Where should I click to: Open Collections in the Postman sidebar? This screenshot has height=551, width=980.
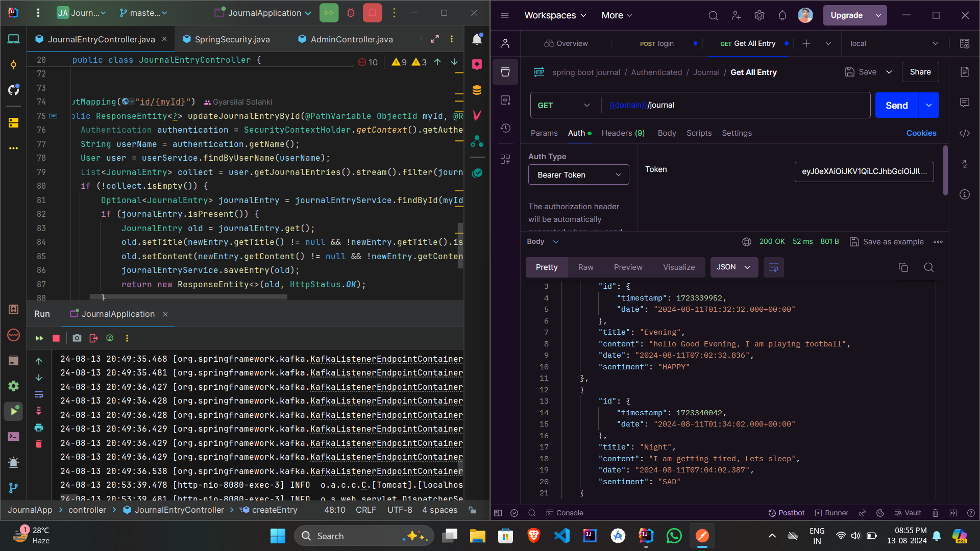pos(505,72)
